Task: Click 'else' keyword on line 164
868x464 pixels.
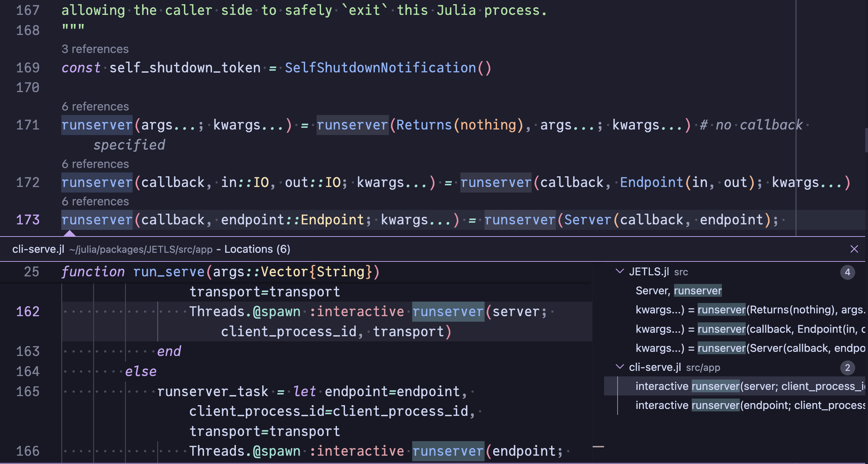Action: pyautogui.click(x=141, y=372)
